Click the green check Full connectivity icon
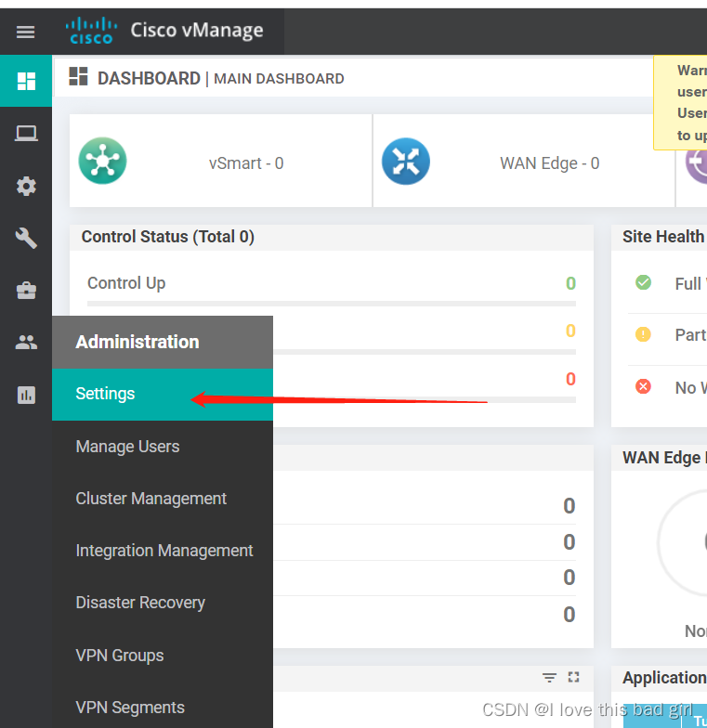Image resolution: width=707 pixels, height=728 pixels. pos(643,282)
